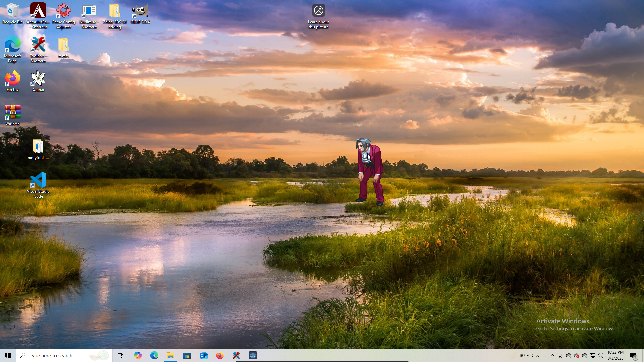Select the Femc Config Adjuster icon

click(64, 16)
